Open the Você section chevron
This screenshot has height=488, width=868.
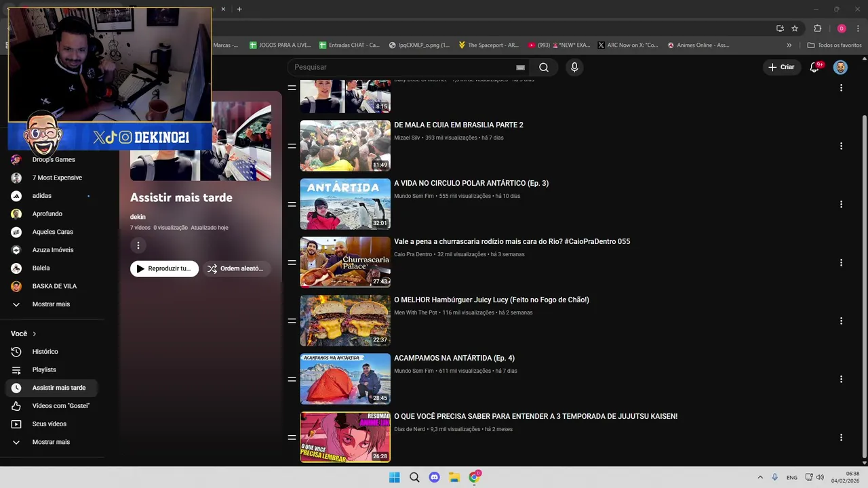click(x=34, y=333)
